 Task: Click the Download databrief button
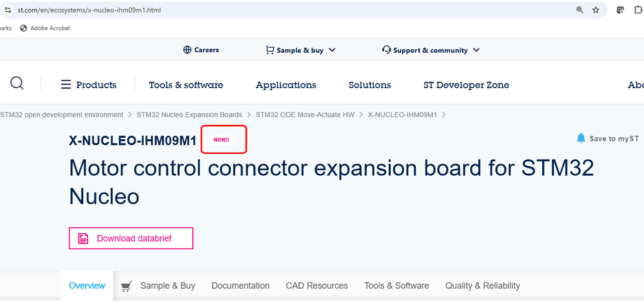point(131,238)
